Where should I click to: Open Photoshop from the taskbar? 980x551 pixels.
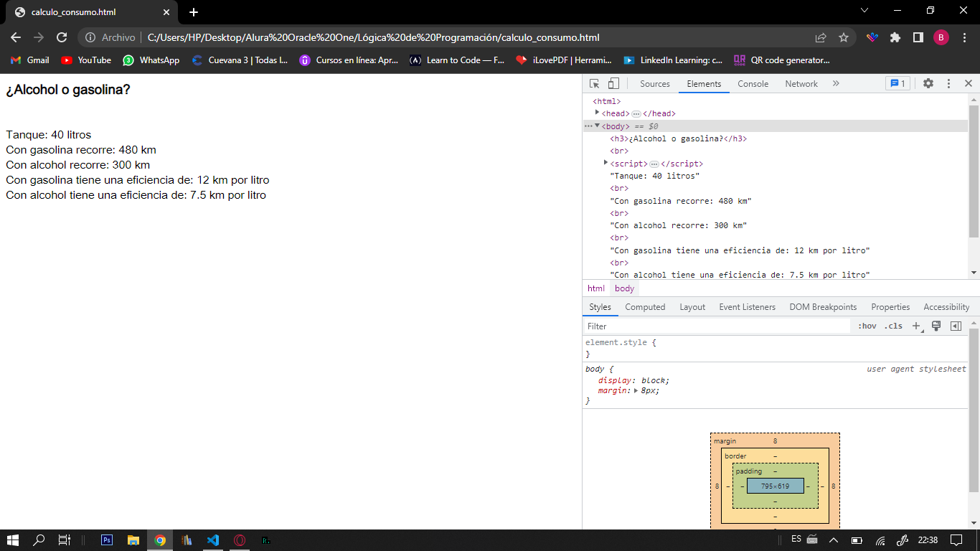pyautogui.click(x=107, y=540)
